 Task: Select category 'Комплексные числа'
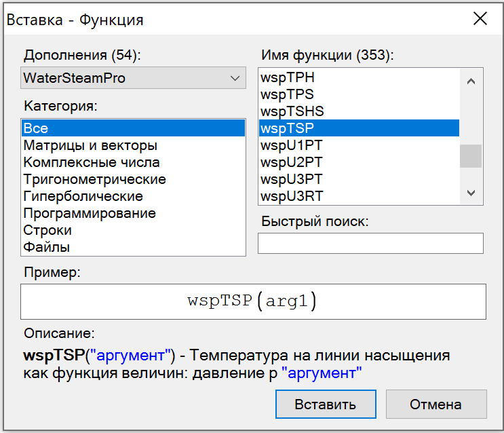click(x=92, y=162)
